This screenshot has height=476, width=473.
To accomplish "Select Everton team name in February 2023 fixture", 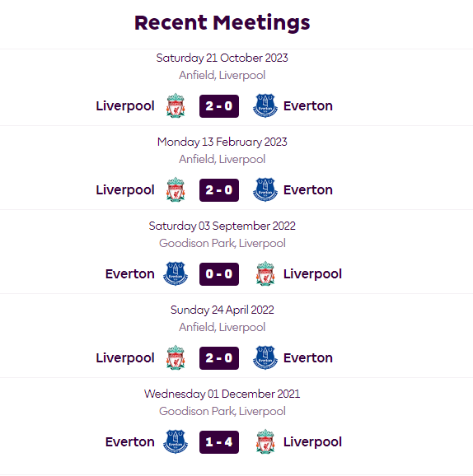I will 308,189.
